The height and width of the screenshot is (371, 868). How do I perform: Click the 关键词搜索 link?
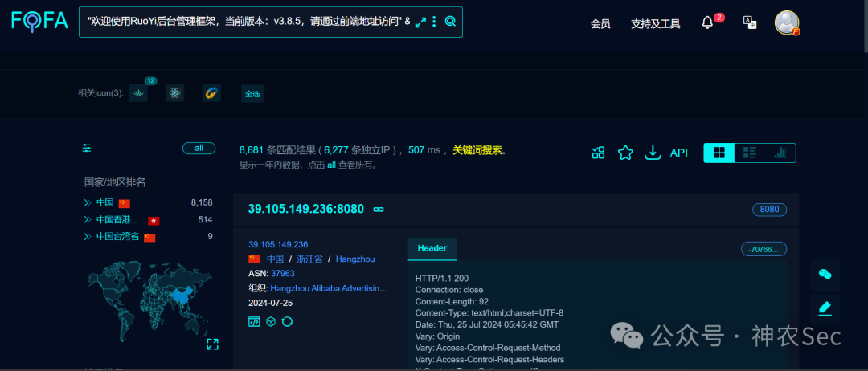coord(477,150)
